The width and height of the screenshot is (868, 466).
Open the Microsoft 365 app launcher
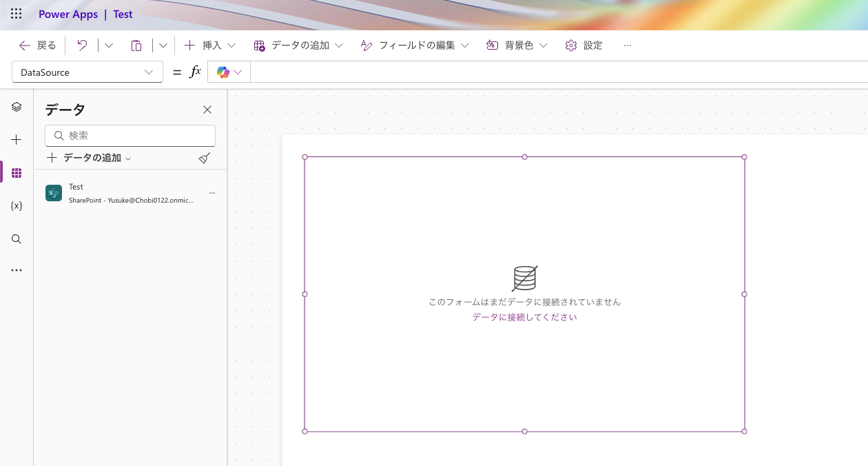tap(16, 14)
